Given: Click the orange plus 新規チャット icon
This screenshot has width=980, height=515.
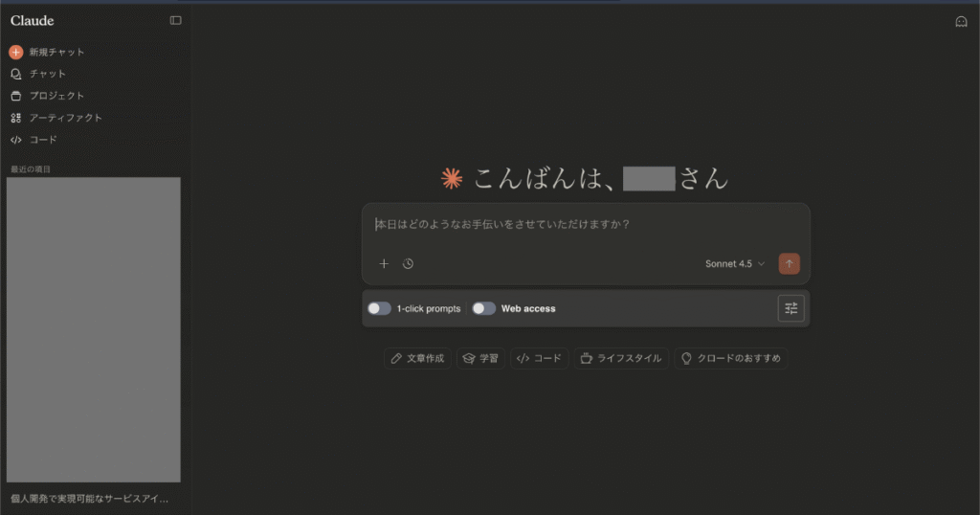Looking at the screenshot, I should pyautogui.click(x=16, y=53).
